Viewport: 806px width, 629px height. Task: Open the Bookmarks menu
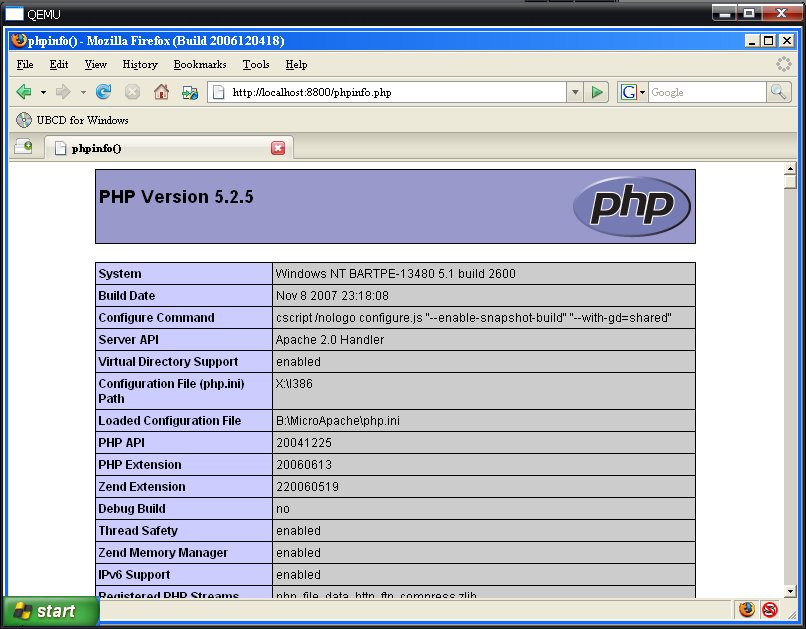click(x=200, y=64)
